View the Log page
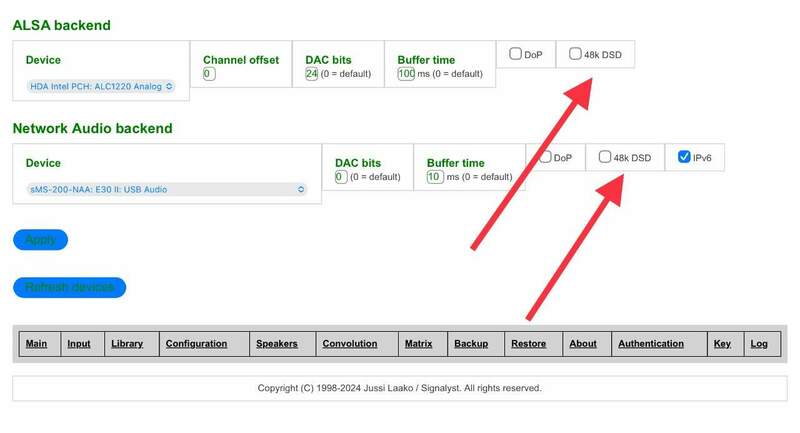 (759, 344)
